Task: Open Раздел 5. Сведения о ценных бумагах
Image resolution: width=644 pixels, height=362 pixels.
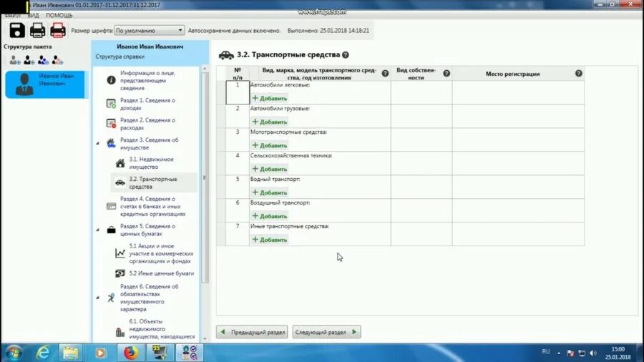Action: 147,230
